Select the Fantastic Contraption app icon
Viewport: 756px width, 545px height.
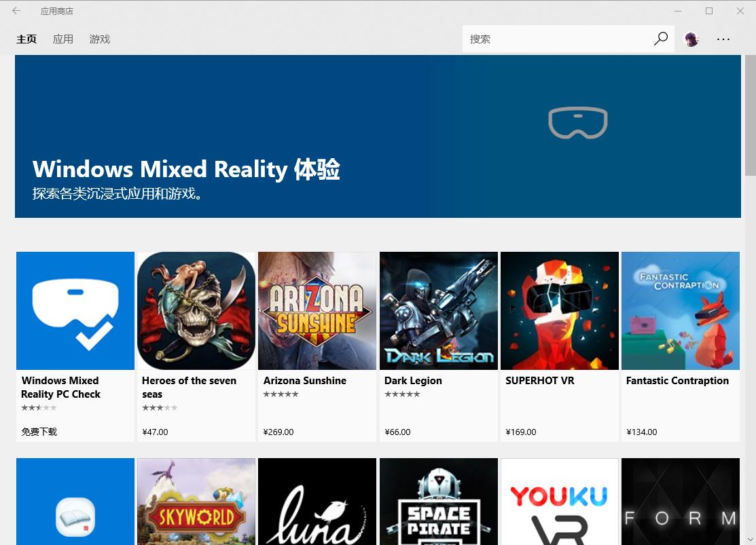[x=681, y=311]
